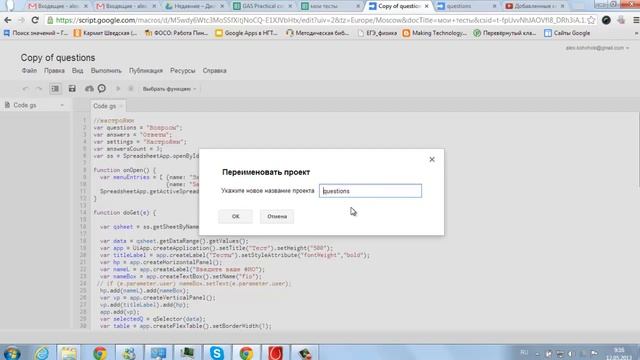Switch to the YouTube Добавленные tab

click(x=534, y=6)
